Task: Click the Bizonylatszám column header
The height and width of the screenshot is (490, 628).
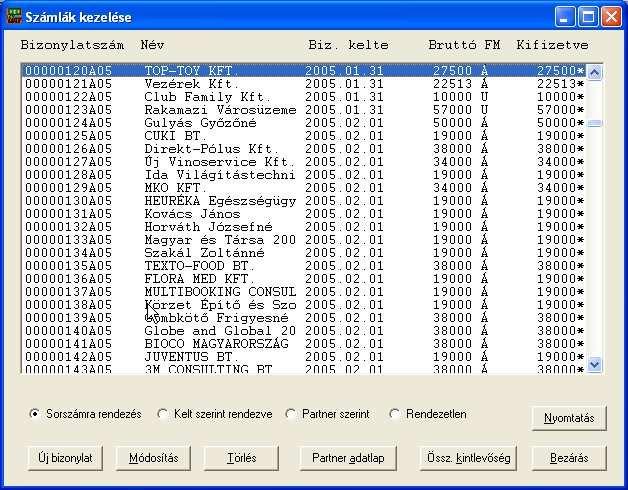Action: 72,45
